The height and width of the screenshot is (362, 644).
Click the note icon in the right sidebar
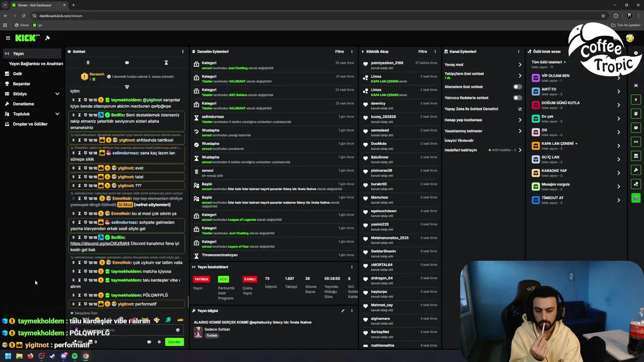636,114
